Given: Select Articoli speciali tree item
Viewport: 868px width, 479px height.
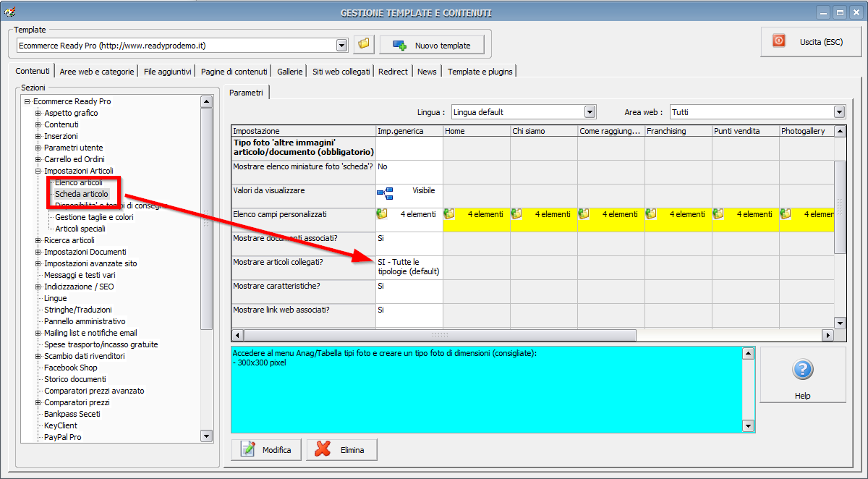Looking at the screenshot, I should click(80, 229).
